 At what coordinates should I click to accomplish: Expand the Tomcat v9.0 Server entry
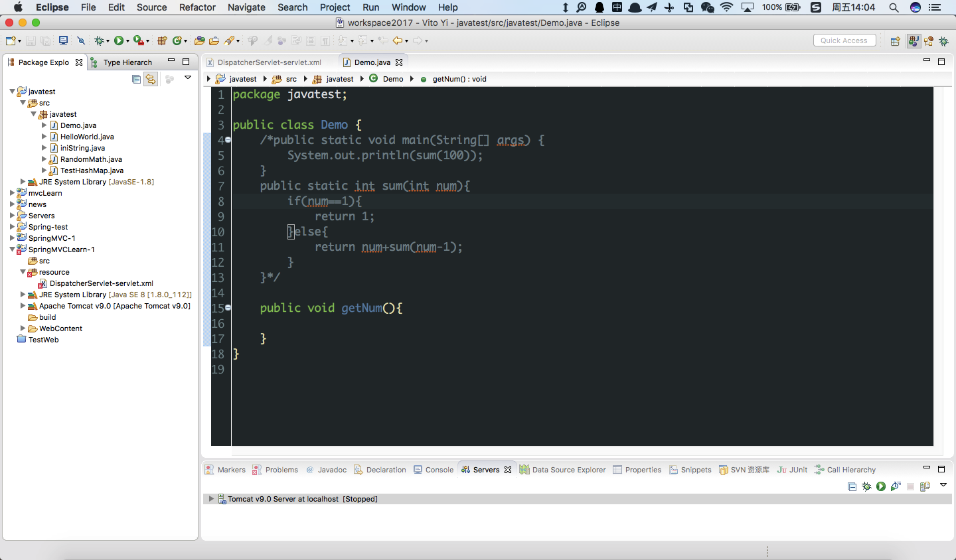click(211, 499)
